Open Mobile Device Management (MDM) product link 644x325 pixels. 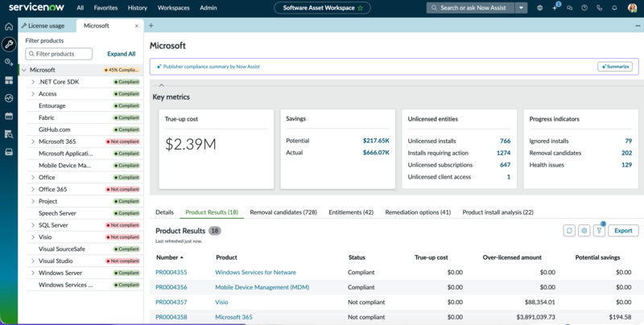click(x=262, y=287)
